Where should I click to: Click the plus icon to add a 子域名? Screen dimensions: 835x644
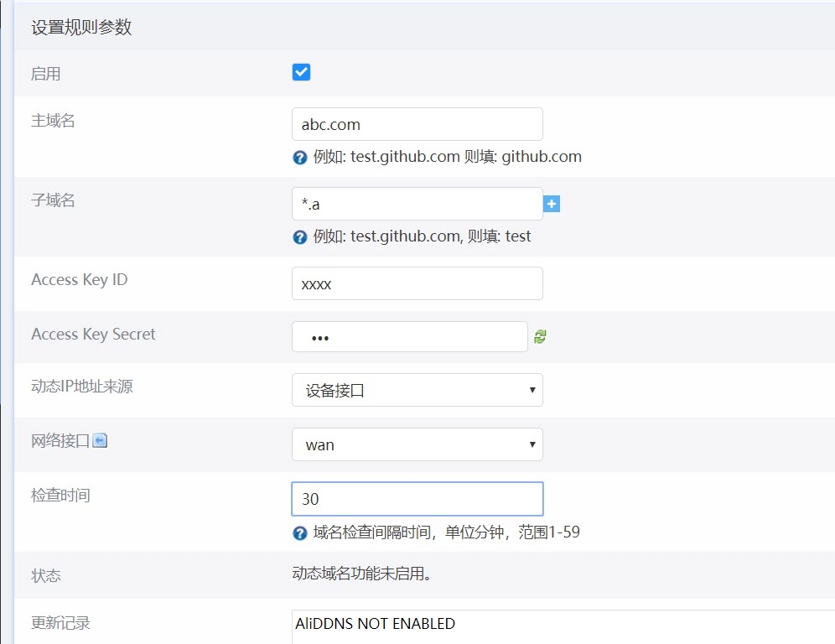tap(552, 204)
